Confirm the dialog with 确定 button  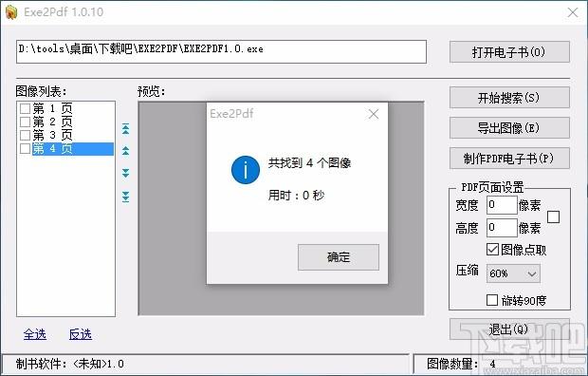(x=339, y=257)
